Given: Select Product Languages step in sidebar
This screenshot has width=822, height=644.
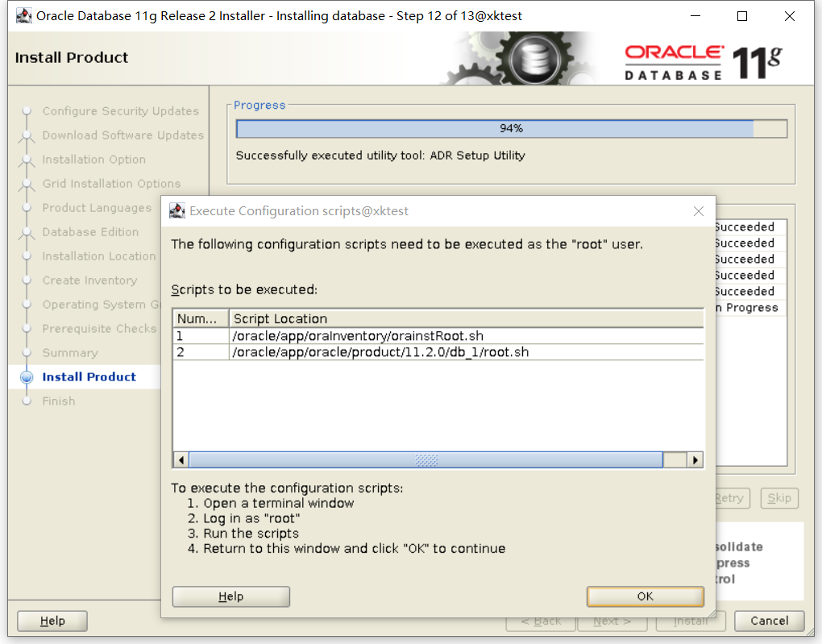Looking at the screenshot, I should [x=97, y=208].
